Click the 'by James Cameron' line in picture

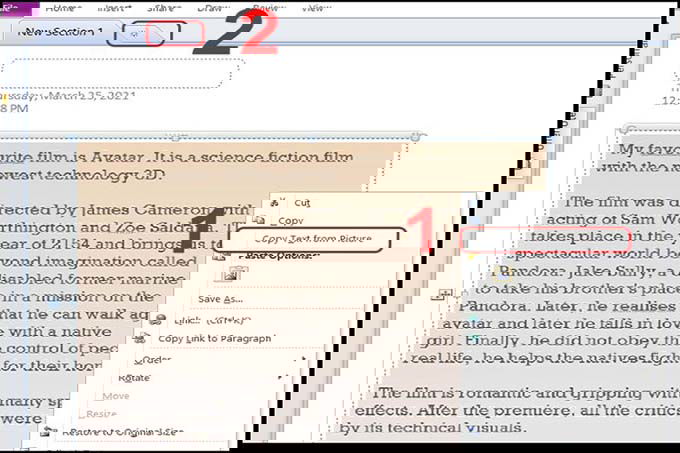126,211
